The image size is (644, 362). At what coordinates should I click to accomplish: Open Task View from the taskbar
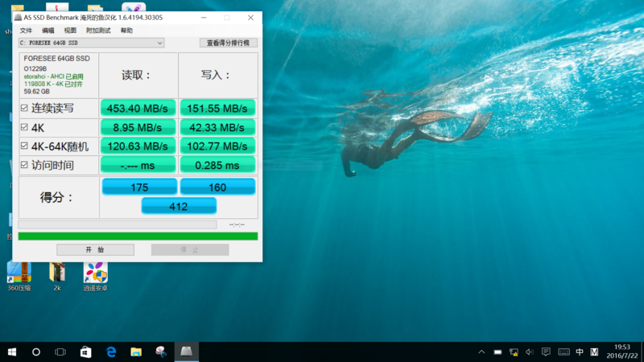[60, 352]
